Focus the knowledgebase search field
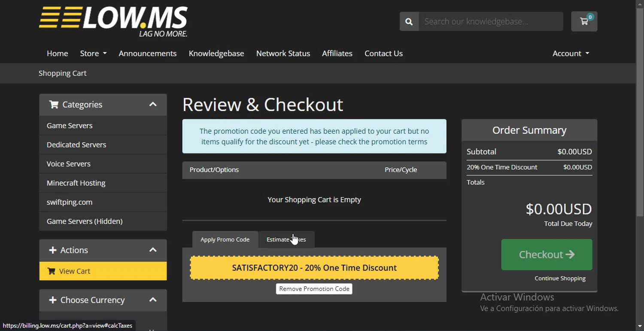The width and height of the screenshot is (644, 331). click(x=491, y=21)
